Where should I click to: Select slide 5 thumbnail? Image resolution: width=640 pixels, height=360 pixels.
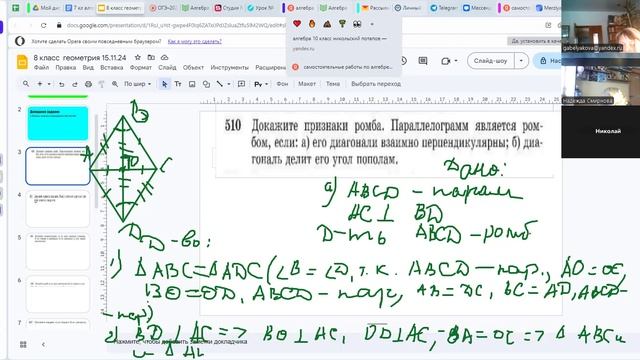pyautogui.click(x=58, y=251)
